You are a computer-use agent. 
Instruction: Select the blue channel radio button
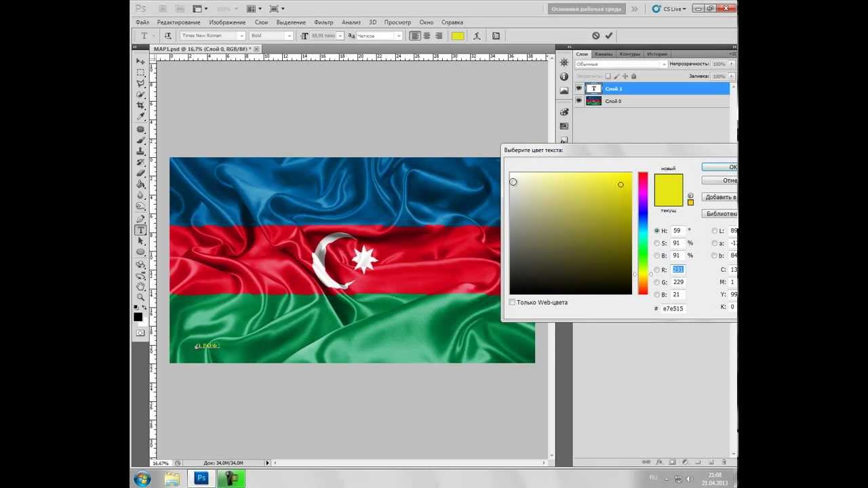[x=656, y=295]
